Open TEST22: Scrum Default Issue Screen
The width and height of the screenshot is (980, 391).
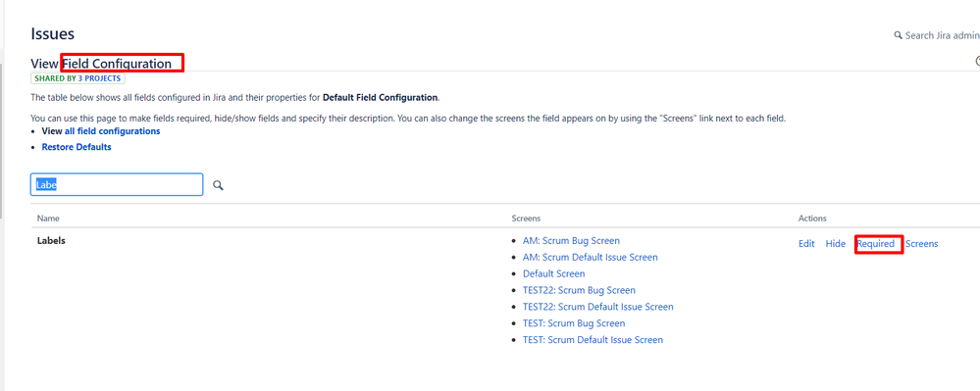[x=598, y=307]
